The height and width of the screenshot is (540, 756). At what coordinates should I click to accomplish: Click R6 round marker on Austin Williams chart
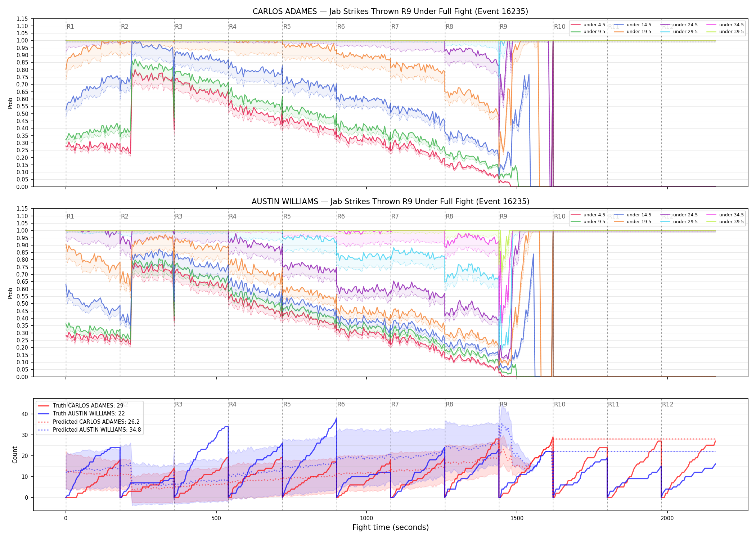(341, 216)
